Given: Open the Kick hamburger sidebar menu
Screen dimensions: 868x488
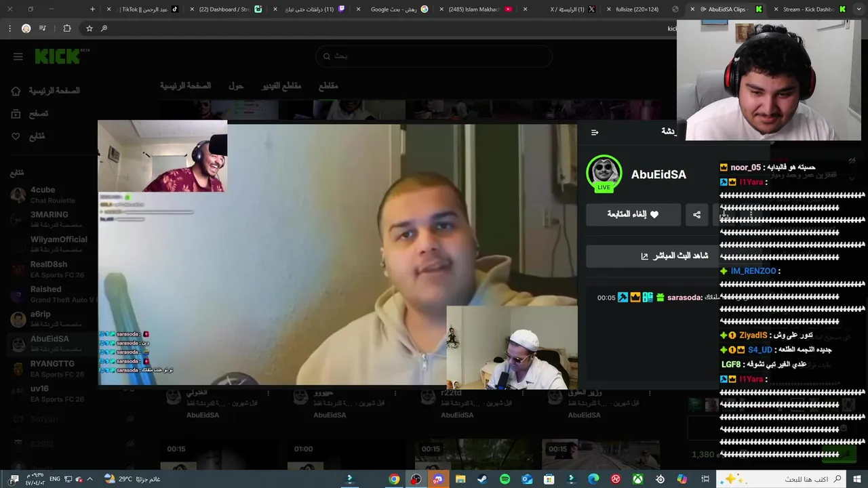Looking at the screenshot, I should pos(18,56).
